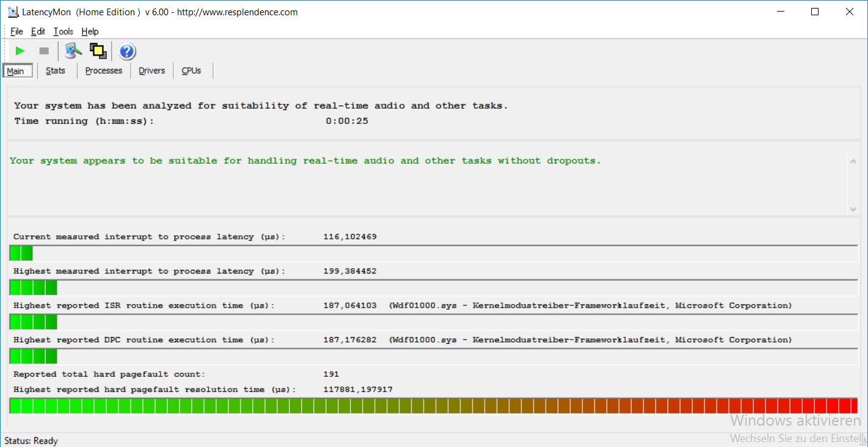Click the ISR value 187,064103

pos(350,305)
